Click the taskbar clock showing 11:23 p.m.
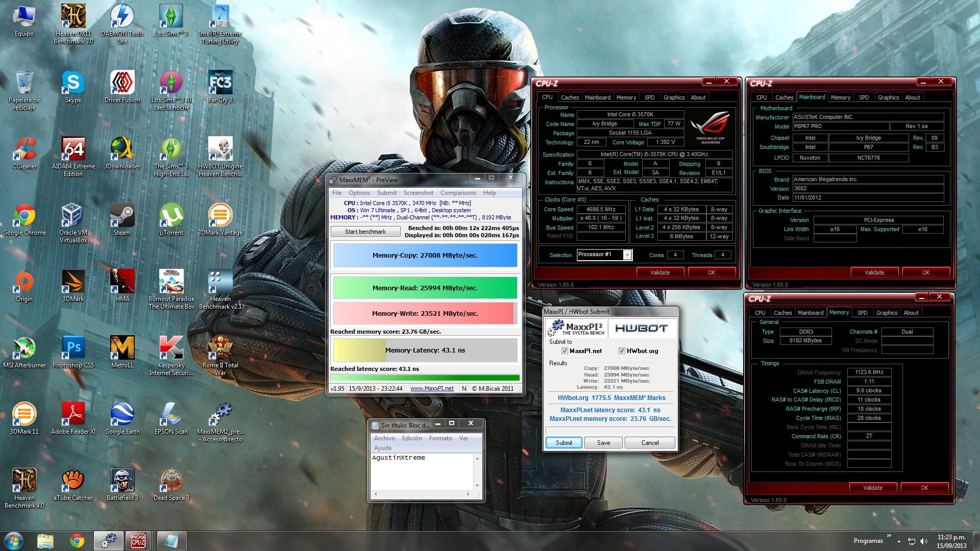980x551 pixels. tap(951, 541)
